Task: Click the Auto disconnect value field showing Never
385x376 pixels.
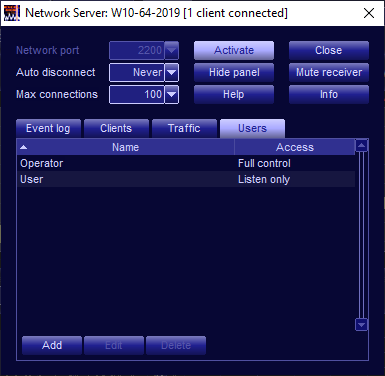Action: click(x=137, y=72)
